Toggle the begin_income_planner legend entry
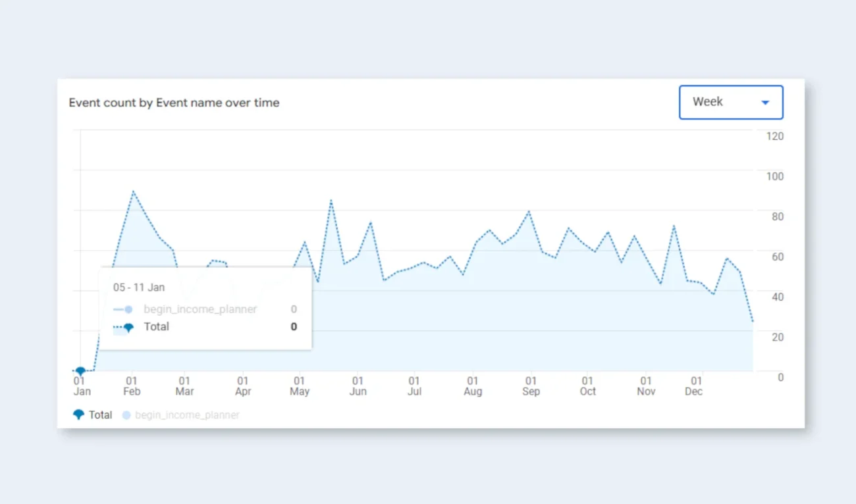This screenshot has width=856, height=504. coord(181,415)
